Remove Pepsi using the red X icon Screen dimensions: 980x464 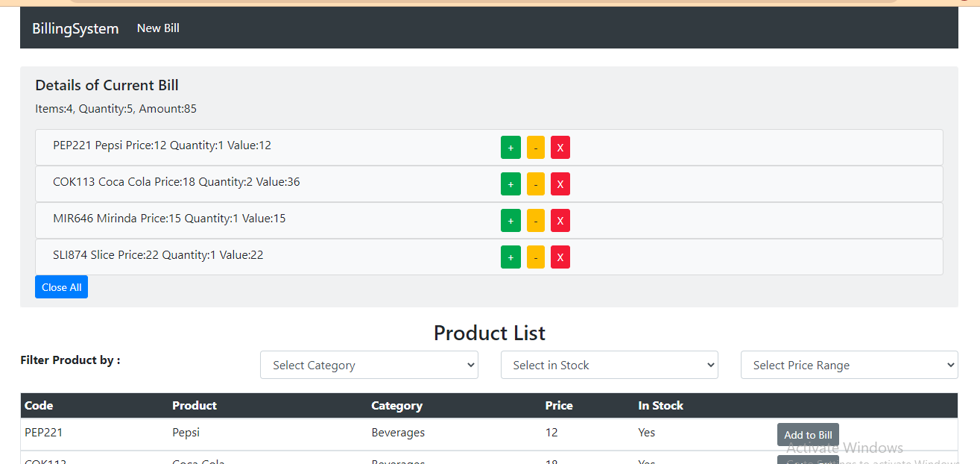pos(560,147)
